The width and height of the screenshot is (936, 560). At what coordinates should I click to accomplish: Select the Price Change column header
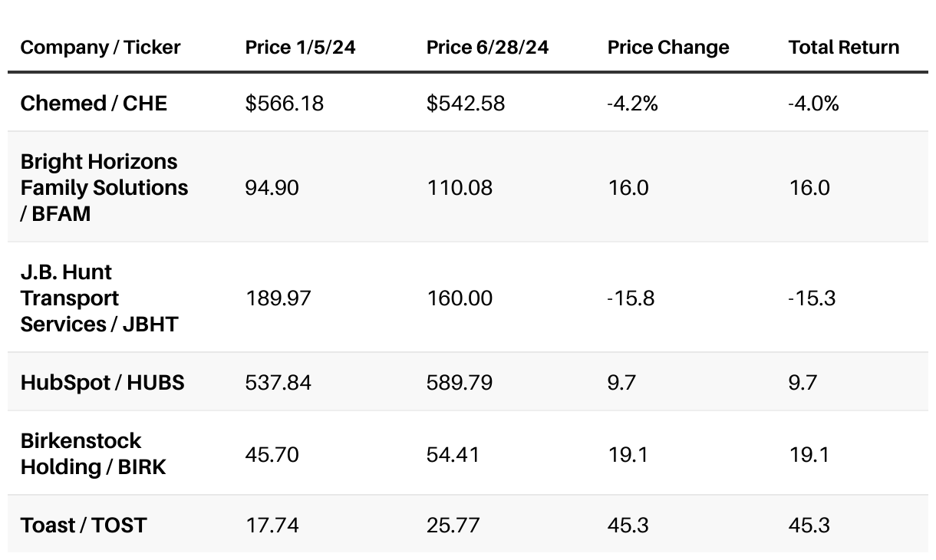(x=668, y=48)
